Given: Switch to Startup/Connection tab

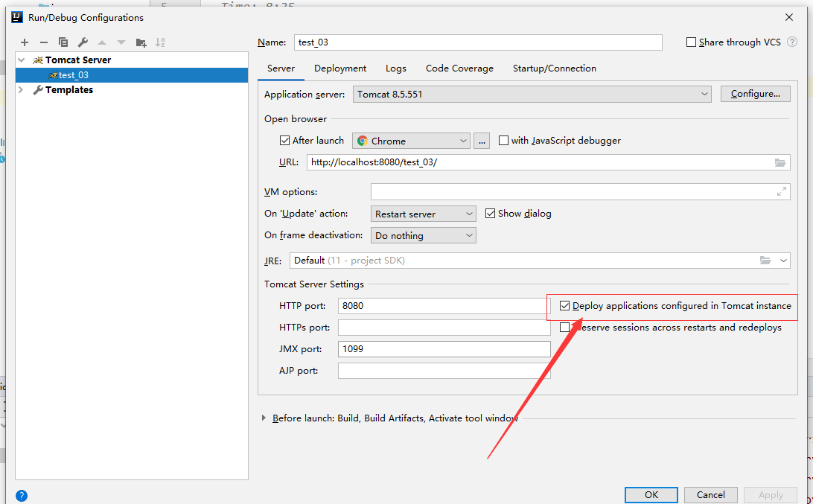Looking at the screenshot, I should point(554,68).
